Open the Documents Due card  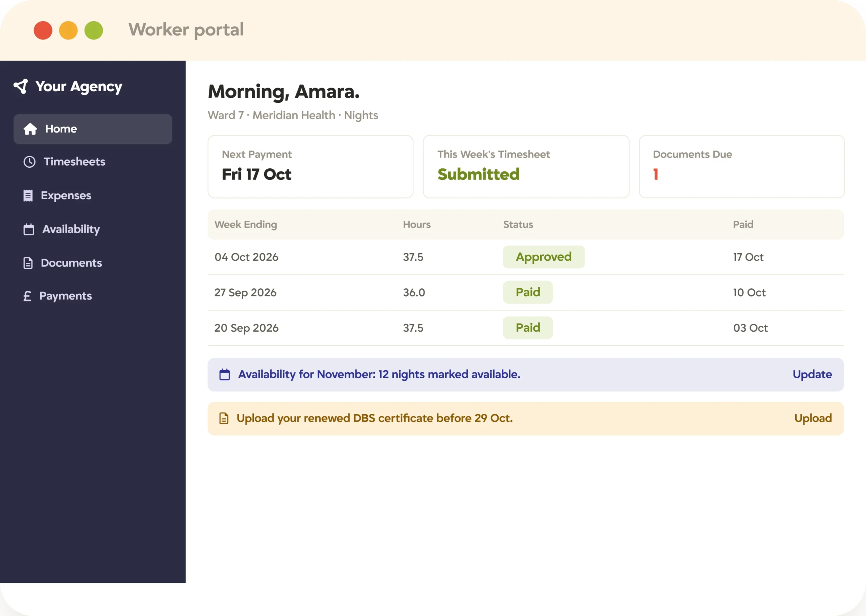point(742,167)
